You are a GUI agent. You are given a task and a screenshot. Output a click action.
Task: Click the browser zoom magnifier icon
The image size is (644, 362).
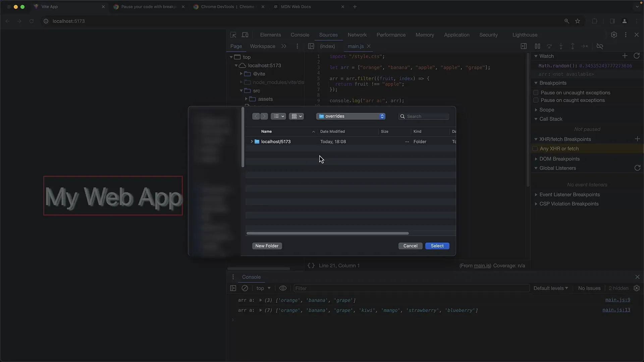[567, 21]
